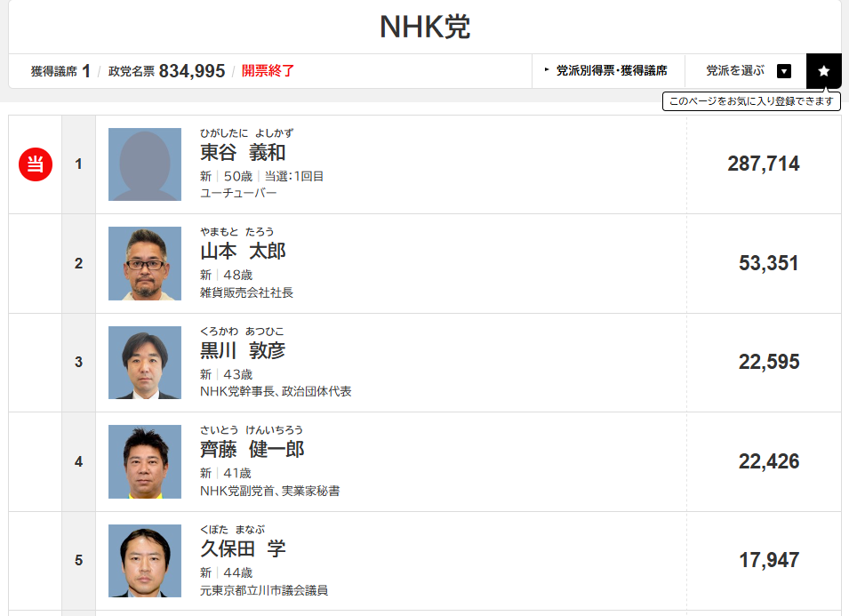This screenshot has width=849, height=616.
Task: Click vote count 22,595
Action: point(769,362)
